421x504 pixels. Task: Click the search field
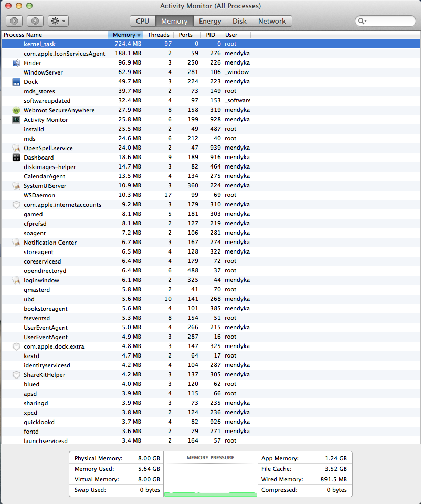[x=385, y=21]
